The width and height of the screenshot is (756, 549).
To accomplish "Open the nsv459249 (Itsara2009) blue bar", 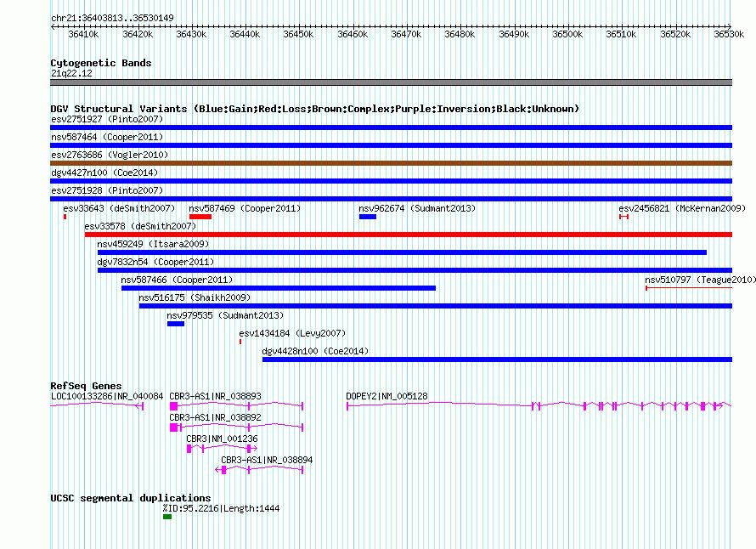I will [x=402, y=252].
